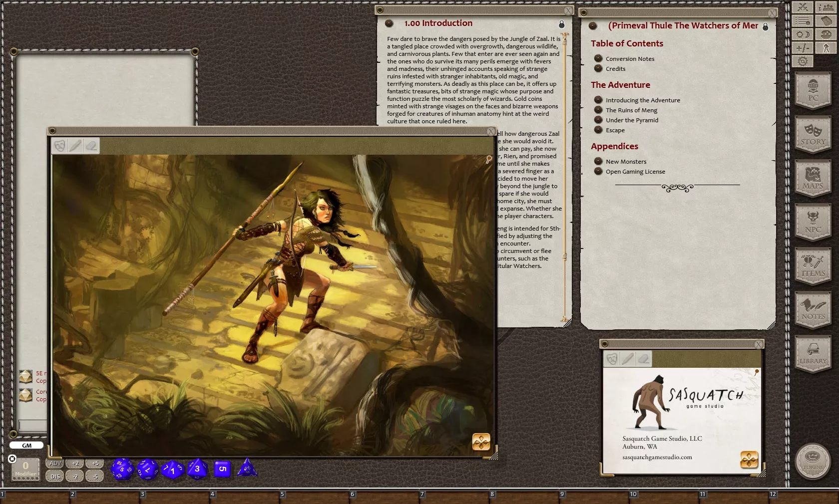Click the link icon beside Primeval Thule title

pyautogui.click(x=593, y=26)
